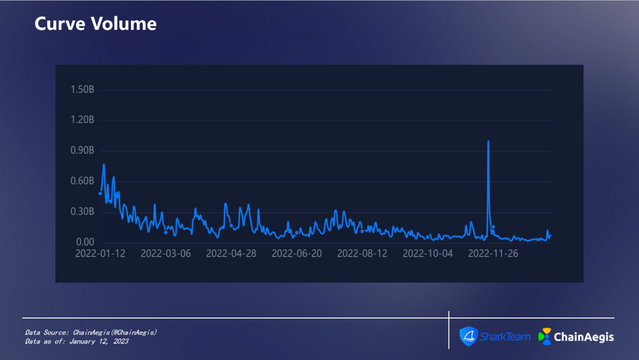Image resolution: width=639 pixels, height=360 pixels.
Task: Click the ChainAegis brand name text
Action: click(584, 337)
